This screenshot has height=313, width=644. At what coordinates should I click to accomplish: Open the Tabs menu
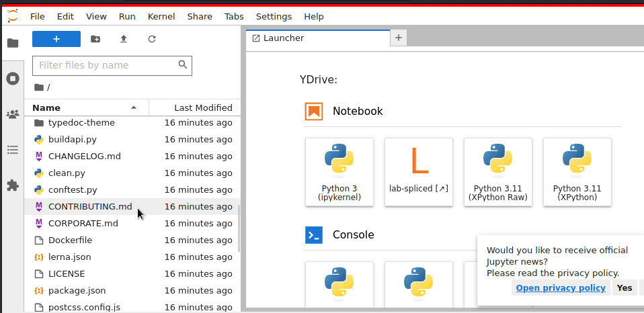pyautogui.click(x=234, y=16)
